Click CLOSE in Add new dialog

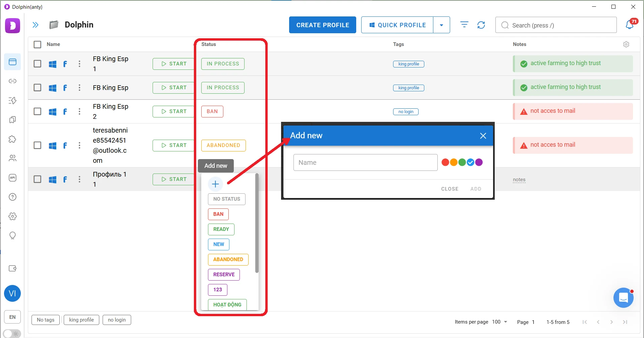coord(450,189)
